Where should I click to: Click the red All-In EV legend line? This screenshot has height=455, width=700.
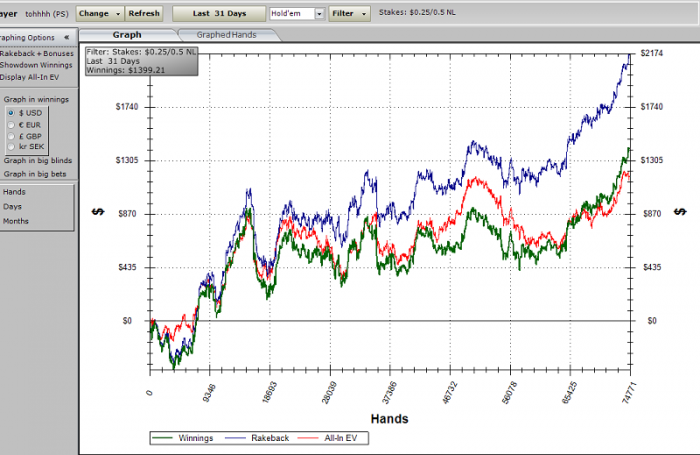[x=308, y=438]
